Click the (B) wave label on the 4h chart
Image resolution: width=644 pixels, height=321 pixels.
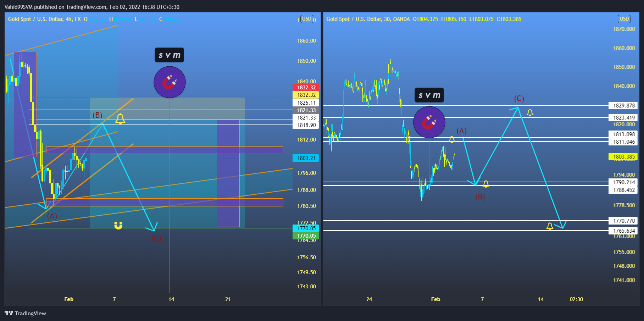point(98,115)
